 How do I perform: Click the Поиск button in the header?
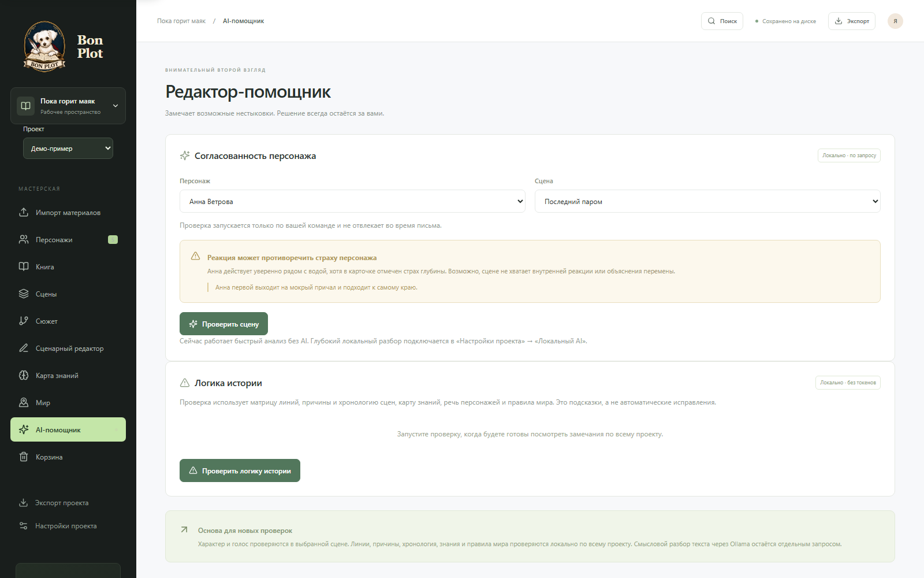click(722, 21)
